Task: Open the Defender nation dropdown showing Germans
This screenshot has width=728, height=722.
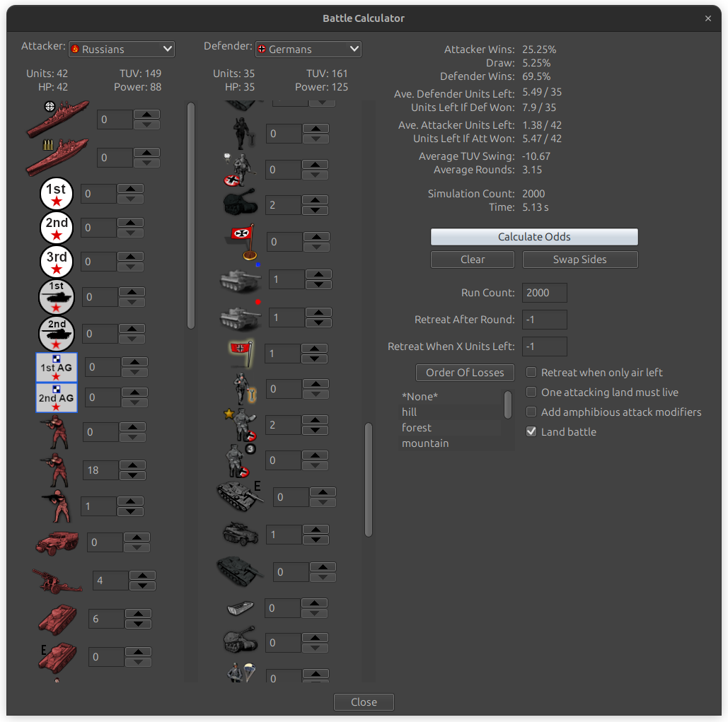Action: pyautogui.click(x=308, y=49)
